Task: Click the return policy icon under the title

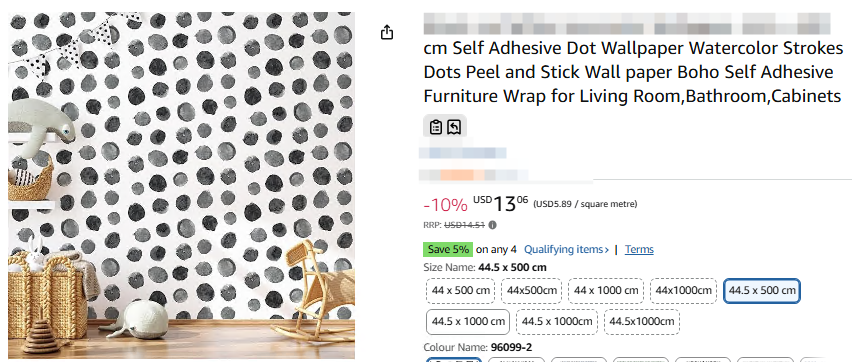Action: click(x=454, y=127)
